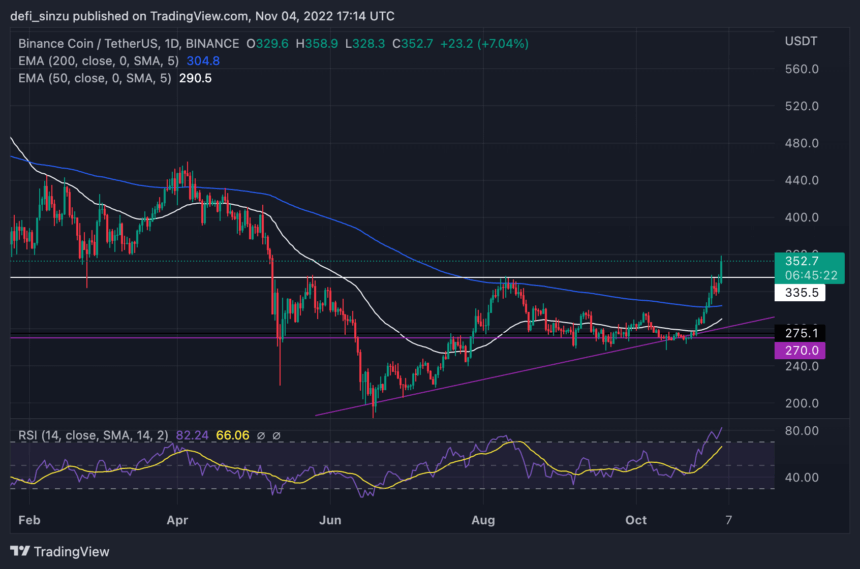This screenshot has height=569, width=860.
Task: Click the Binance Coin / TetherUS symbol title
Action: coord(128,44)
